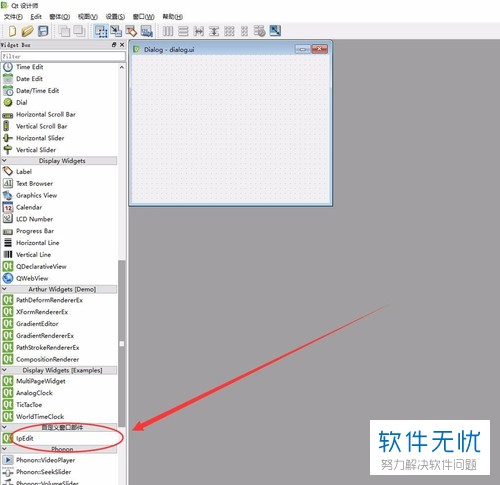Click the Lay Out in a Grid icon
The height and width of the screenshot is (485, 500).
pos(229,31)
